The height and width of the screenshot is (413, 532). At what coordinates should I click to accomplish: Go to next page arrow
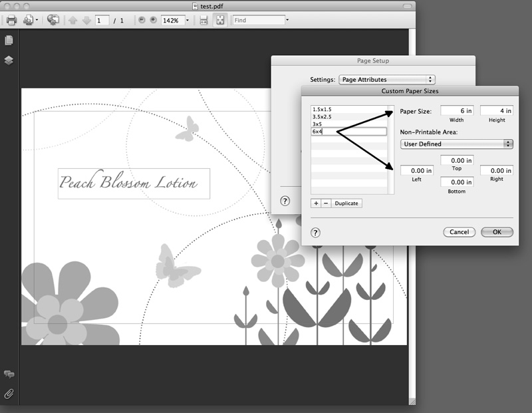point(87,21)
